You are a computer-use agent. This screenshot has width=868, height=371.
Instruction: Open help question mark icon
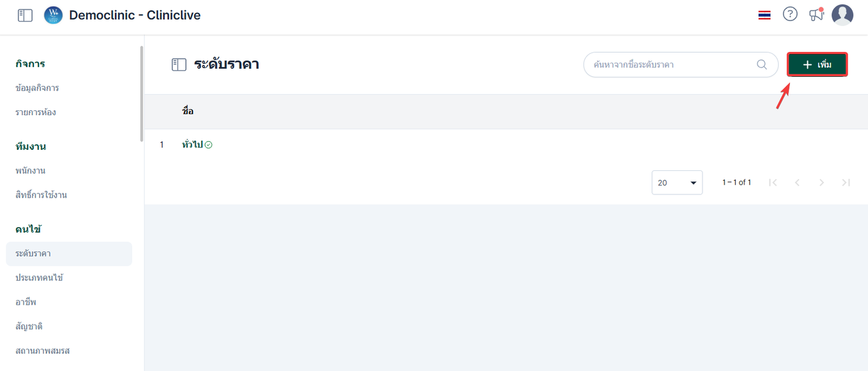[790, 14]
